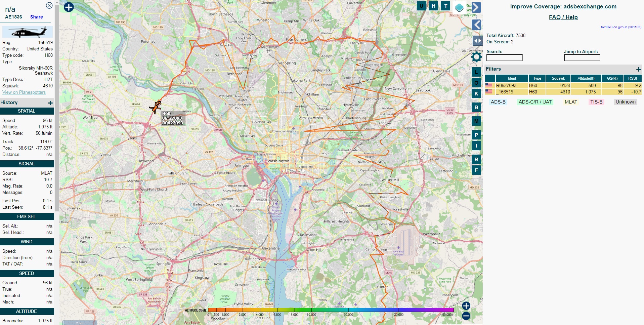
Task: Click the blue plus button at map top-left
Action: [x=69, y=7]
